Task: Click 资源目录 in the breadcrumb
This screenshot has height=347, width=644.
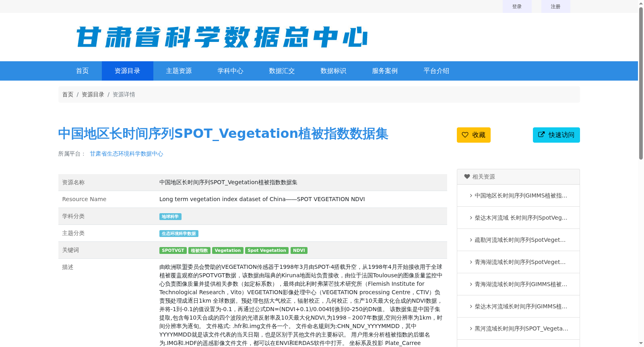Action: pos(93,94)
